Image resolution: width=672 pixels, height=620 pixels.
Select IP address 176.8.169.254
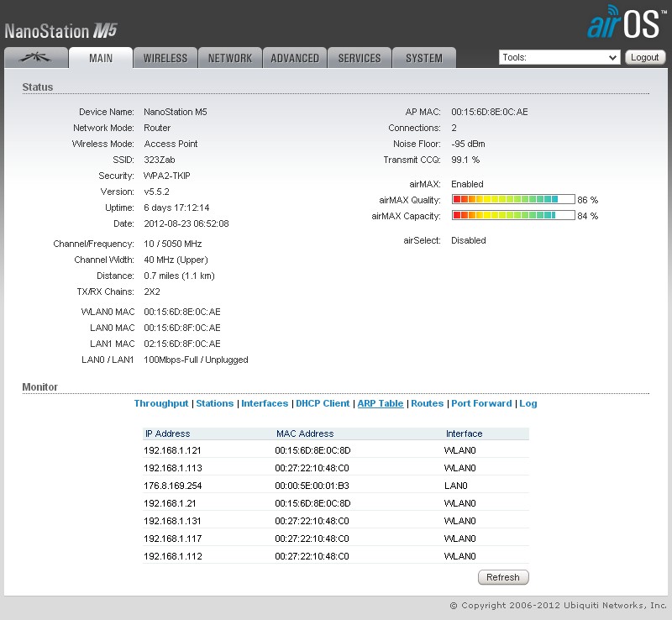pyautogui.click(x=173, y=486)
